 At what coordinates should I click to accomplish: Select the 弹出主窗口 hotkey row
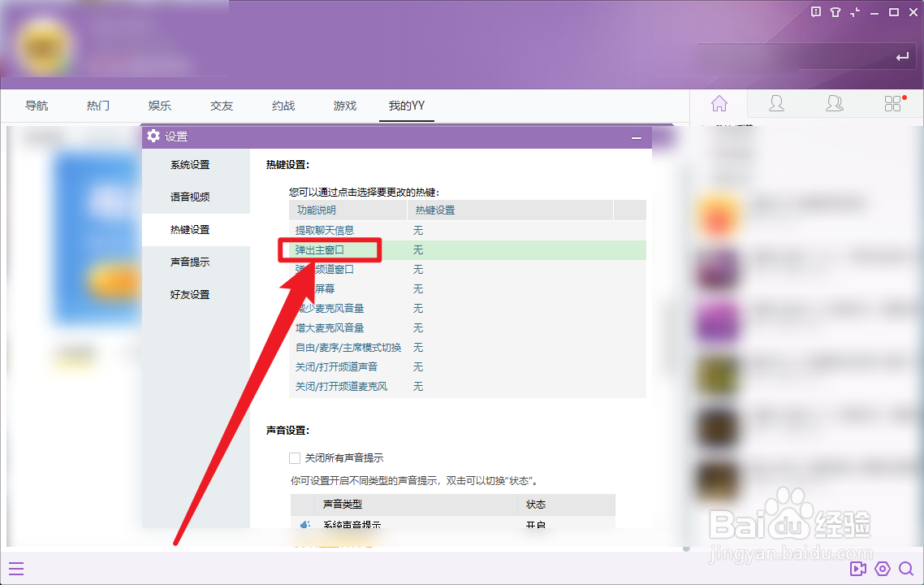[x=468, y=250]
